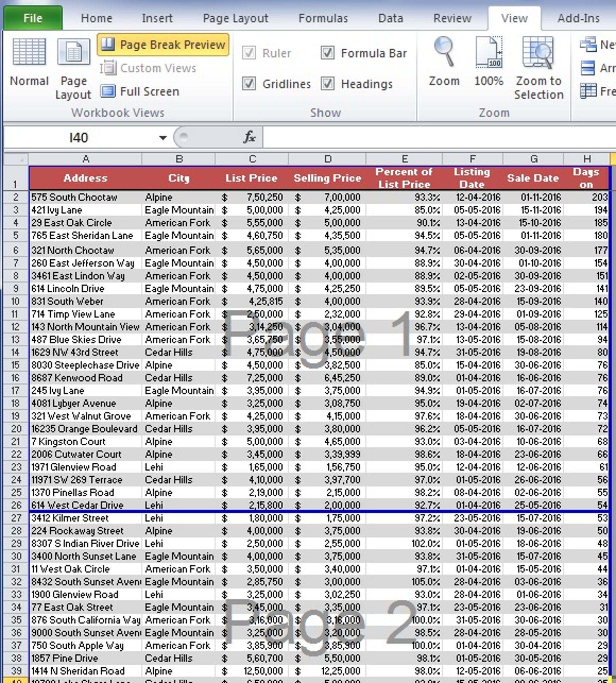Open the Data tab
616x683 pixels.
[390, 18]
